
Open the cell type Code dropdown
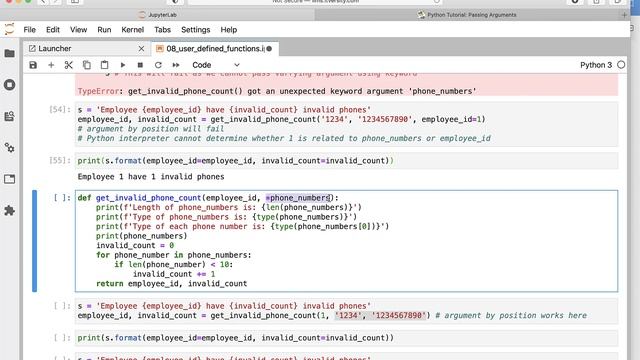(x=216, y=65)
